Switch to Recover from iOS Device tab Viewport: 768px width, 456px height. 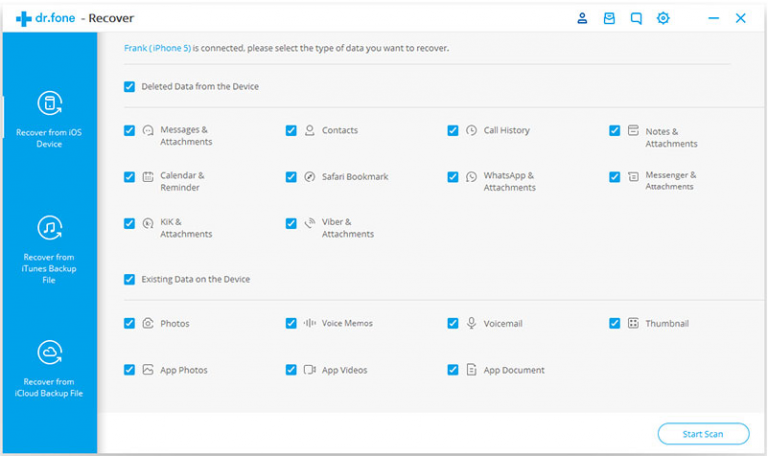coord(49,120)
